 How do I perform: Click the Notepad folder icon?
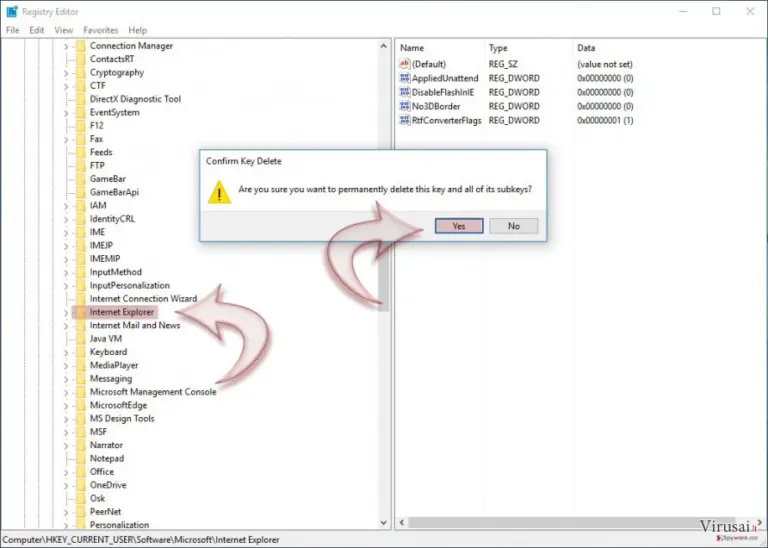tap(80, 458)
